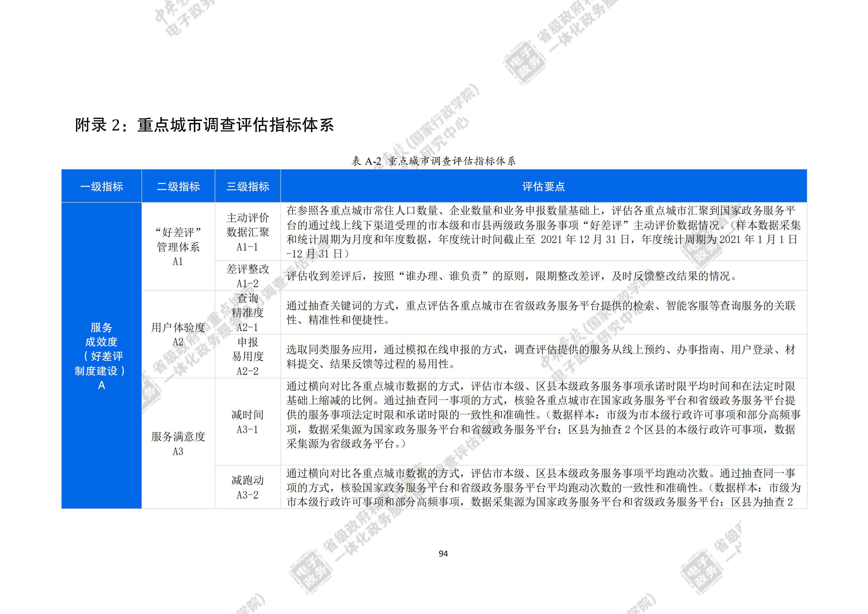Click the paragraph beginning 通过抽查关键词的方式

click(x=541, y=313)
